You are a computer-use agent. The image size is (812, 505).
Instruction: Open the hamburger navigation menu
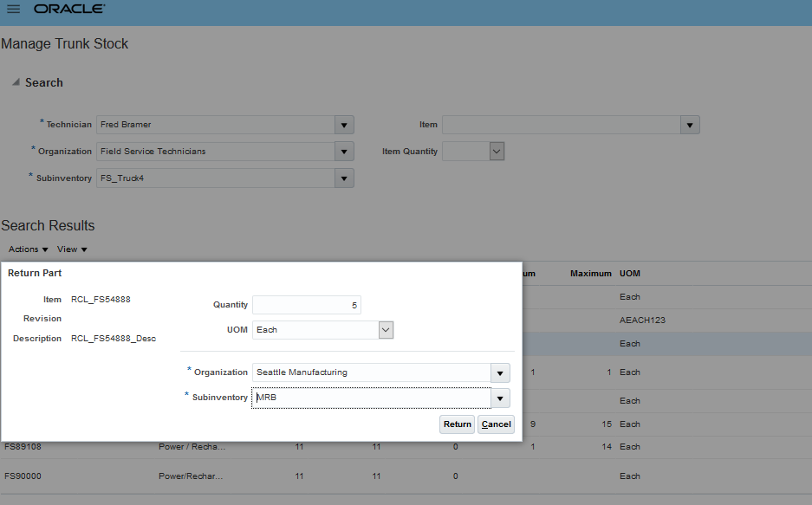click(x=13, y=9)
